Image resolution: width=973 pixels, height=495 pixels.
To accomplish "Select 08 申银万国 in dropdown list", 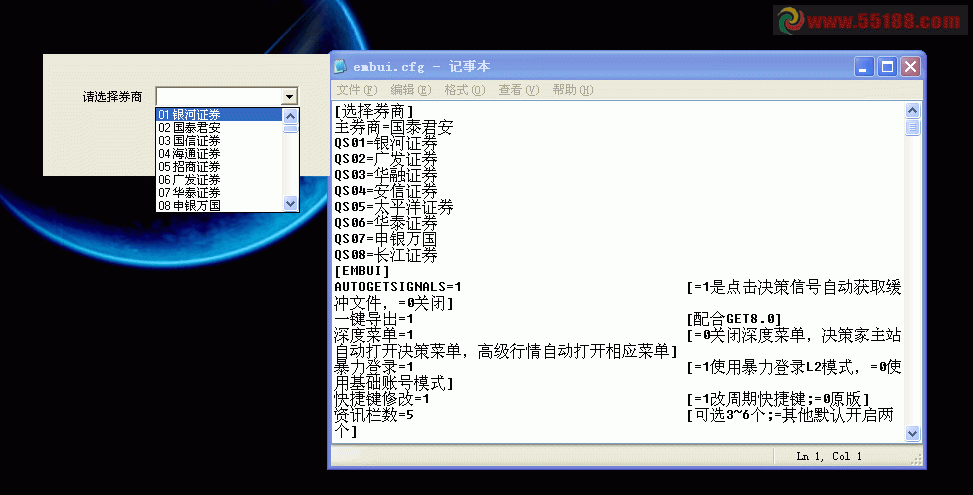I will click(x=219, y=205).
